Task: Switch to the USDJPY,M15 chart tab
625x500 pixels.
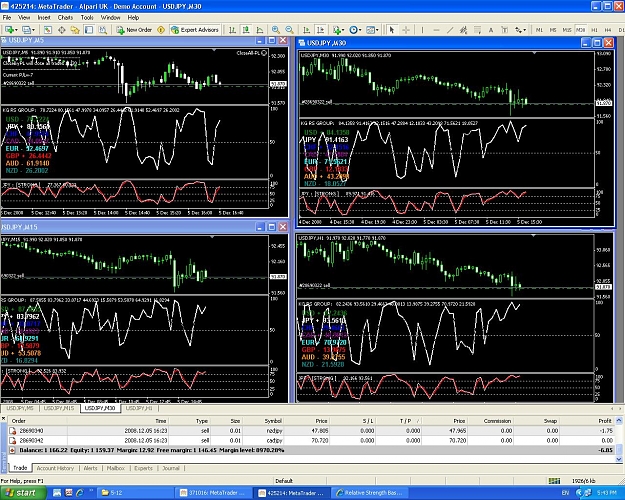Action: coord(59,408)
